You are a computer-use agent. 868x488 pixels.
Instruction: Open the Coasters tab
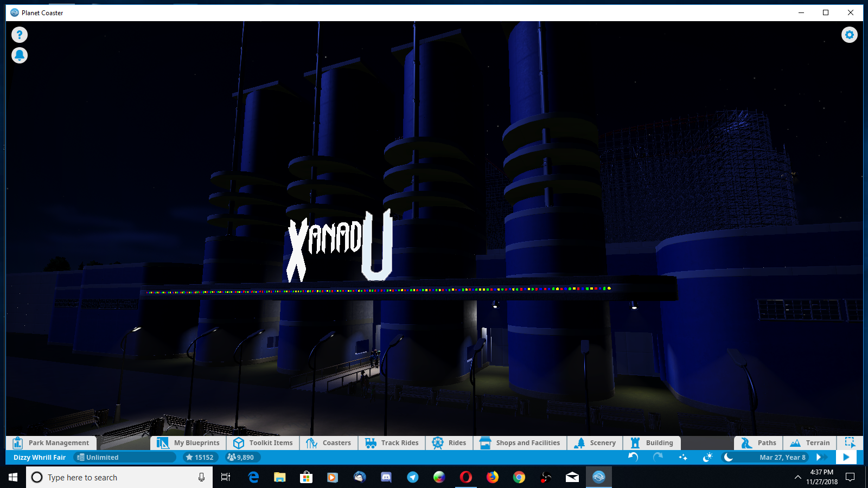pyautogui.click(x=329, y=443)
